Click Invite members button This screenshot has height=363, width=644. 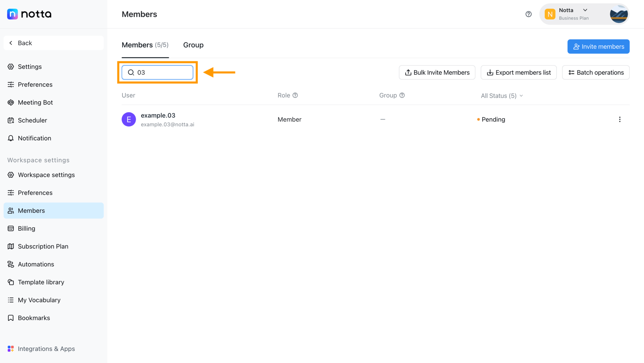(x=598, y=46)
